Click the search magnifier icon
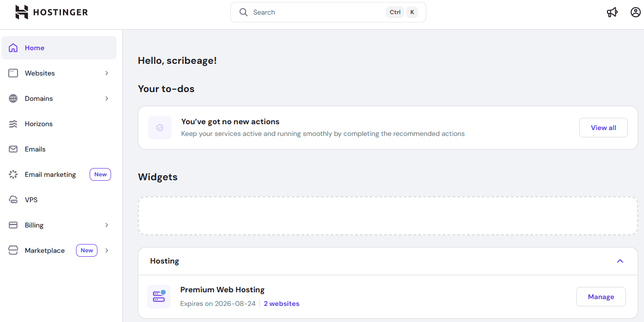644x322 pixels. (x=244, y=12)
